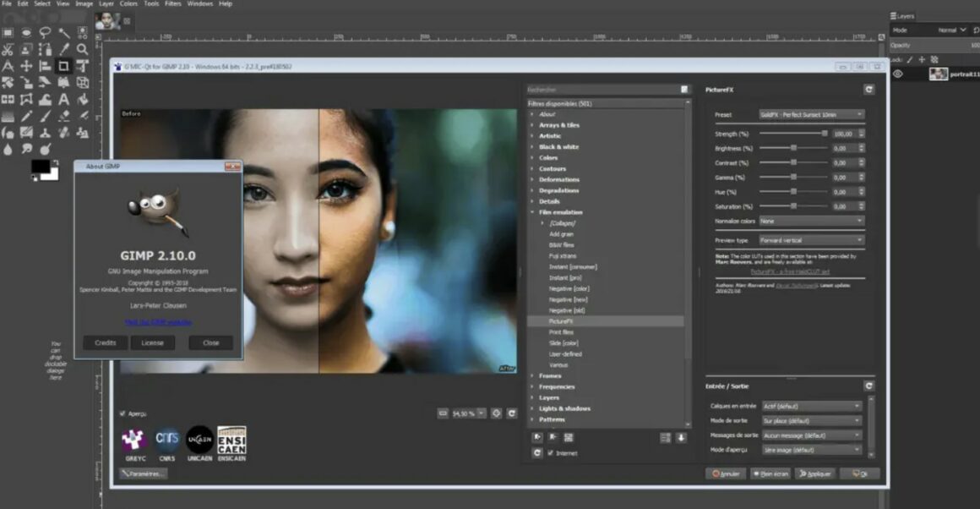Open the Preview type dropdown
This screenshot has height=509, width=980.
(x=811, y=240)
